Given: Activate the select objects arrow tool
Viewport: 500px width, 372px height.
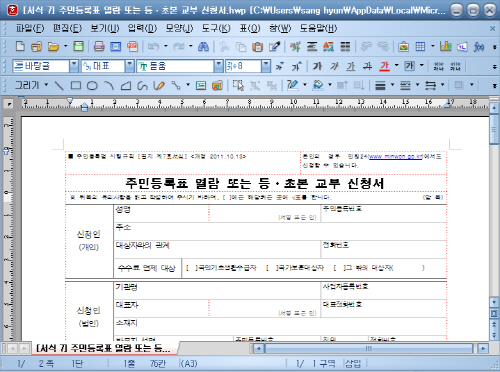Looking at the screenshot, I should [x=238, y=86].
